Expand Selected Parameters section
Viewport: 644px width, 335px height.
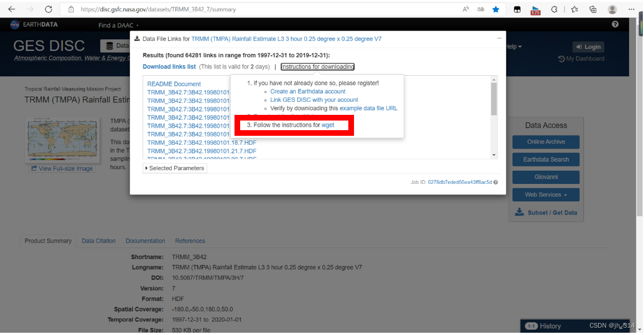tap(175, 168)
